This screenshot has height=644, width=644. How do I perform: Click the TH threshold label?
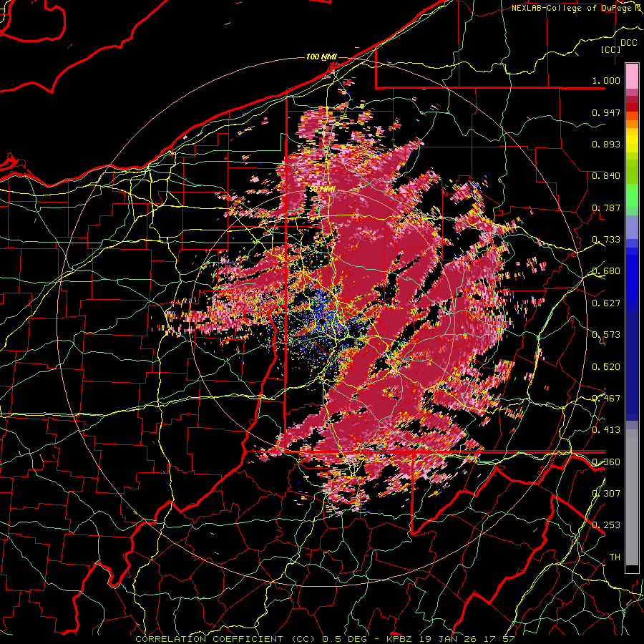coord(615,557)
